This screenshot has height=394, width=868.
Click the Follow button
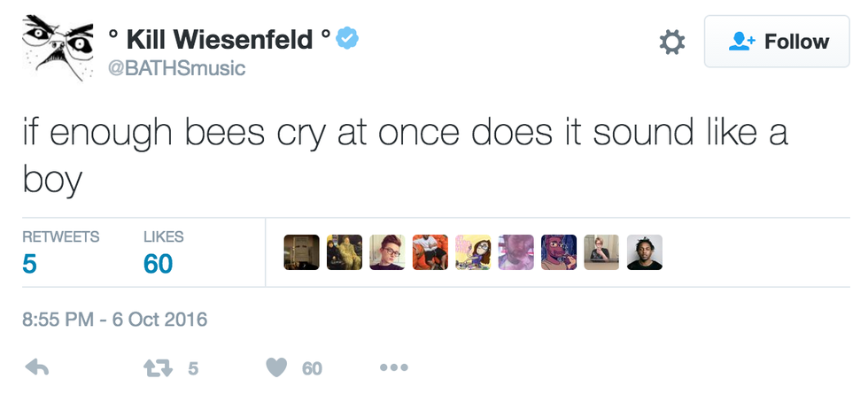click(x=778, y=42)
